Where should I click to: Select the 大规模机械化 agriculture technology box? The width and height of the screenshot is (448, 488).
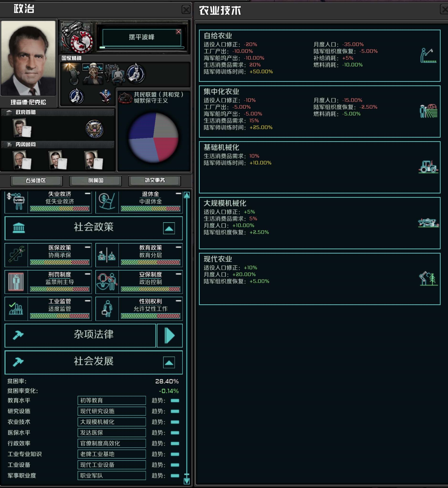[x=319, y=223]
